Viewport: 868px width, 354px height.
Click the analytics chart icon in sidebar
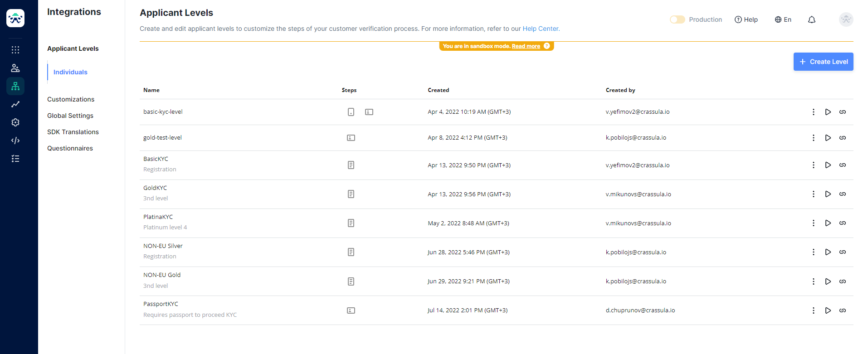(x=15, y=104)
